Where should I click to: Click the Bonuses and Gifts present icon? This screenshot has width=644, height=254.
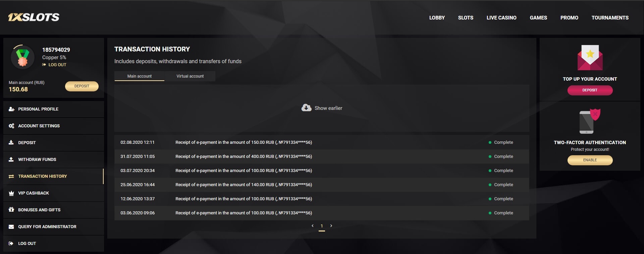pyautogui.click(x=11, y=210)
